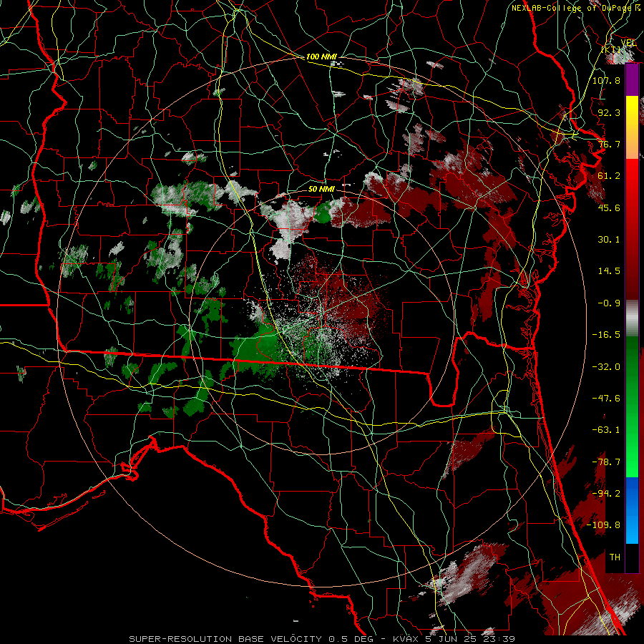Click the 14.5 velocity scale value

coord(609,271)
